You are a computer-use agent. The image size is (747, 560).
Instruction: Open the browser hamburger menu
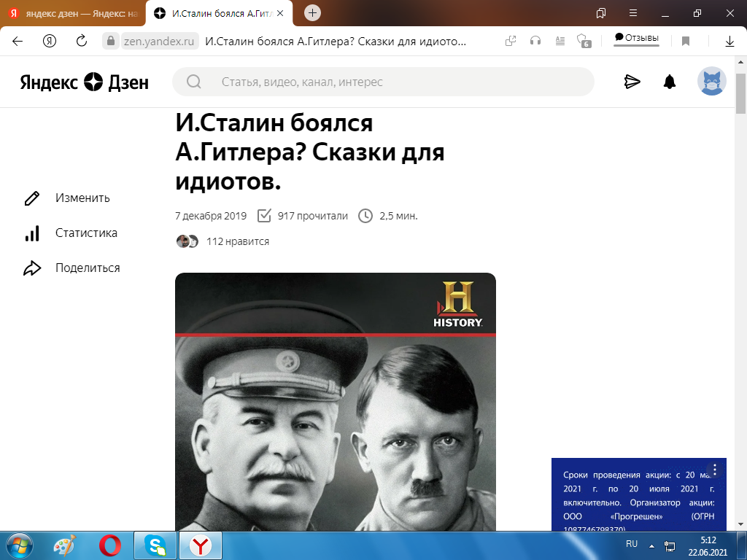[632, 13]
